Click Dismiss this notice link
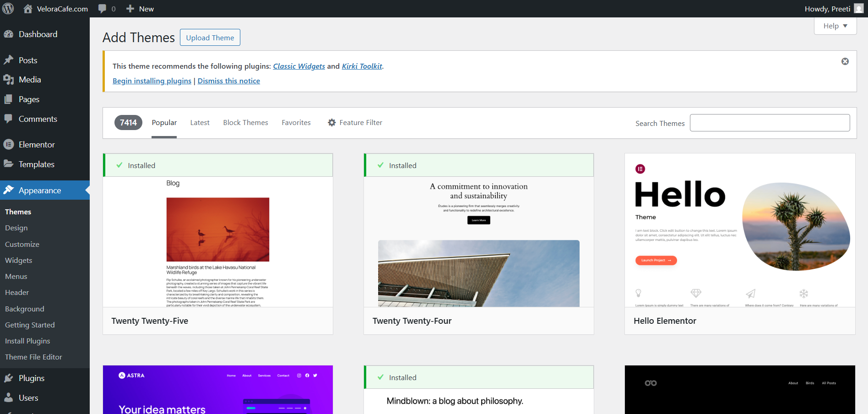This screenshot has height=414, width=868. click(229, 81)
